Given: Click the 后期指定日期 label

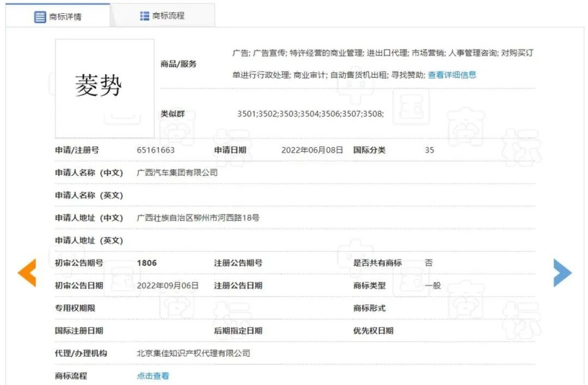Looking at the screenshot, I should (238, 330).
